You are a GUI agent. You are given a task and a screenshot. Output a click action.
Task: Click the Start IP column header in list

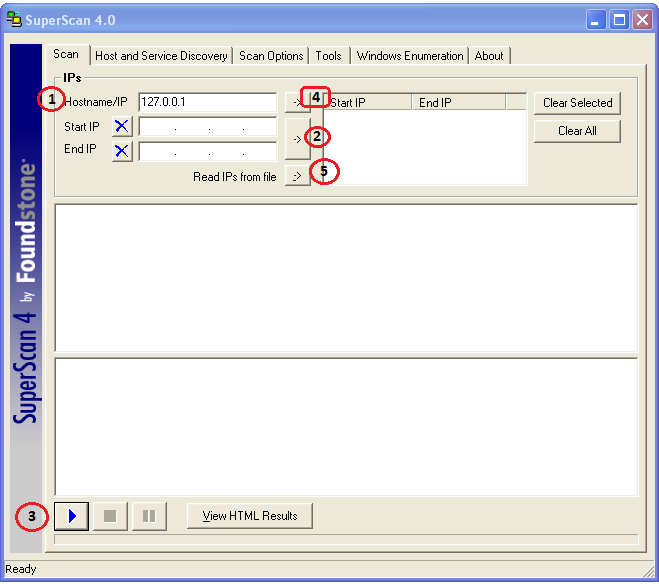tap(368, 103)
